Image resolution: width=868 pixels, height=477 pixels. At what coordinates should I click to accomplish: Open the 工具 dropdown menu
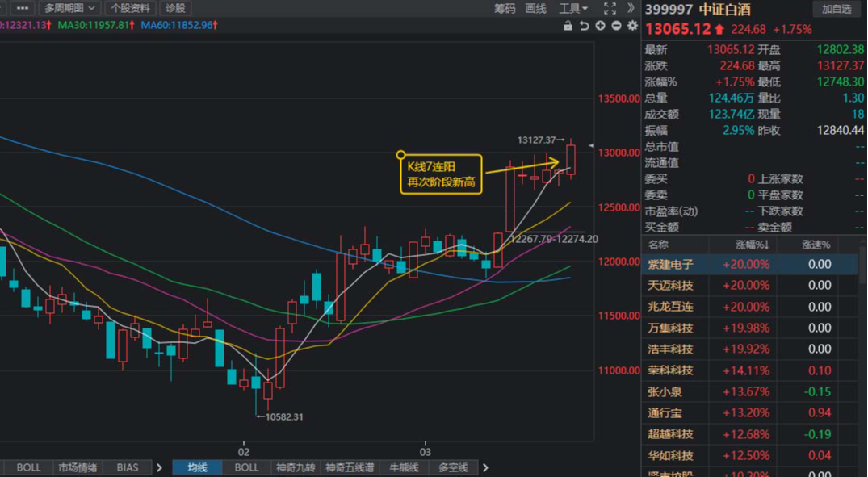pyautogui.click(x=573, y=8)
